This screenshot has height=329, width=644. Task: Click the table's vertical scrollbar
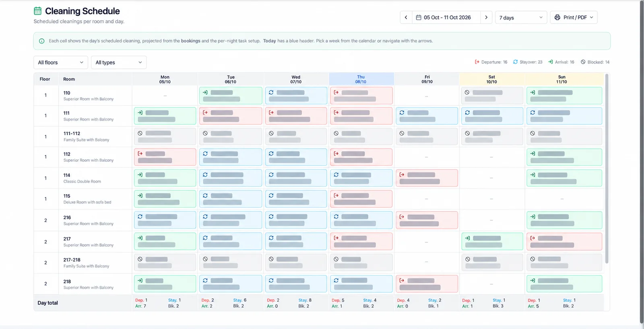pos(607,169)
